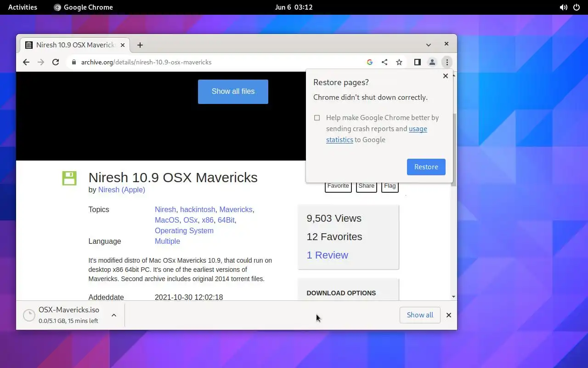
Task: Open Chrome three-dot menu
Action: click(x=447, y=62)
